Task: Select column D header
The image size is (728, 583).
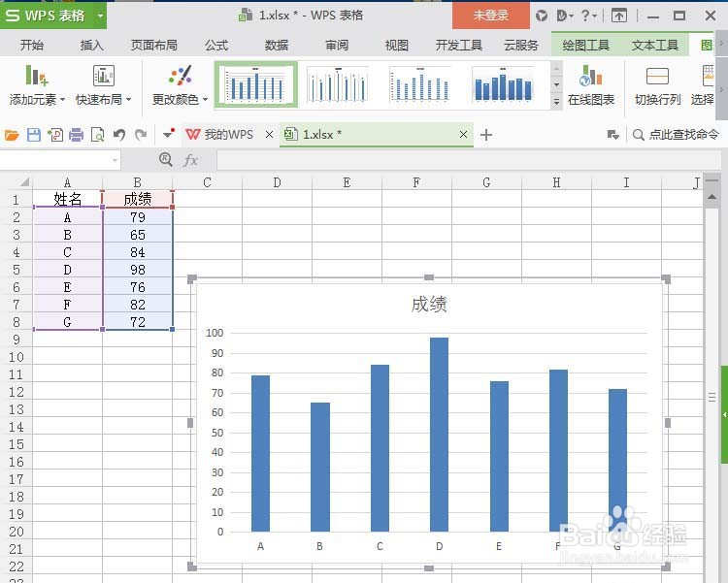Action: (x=277, y=182)
